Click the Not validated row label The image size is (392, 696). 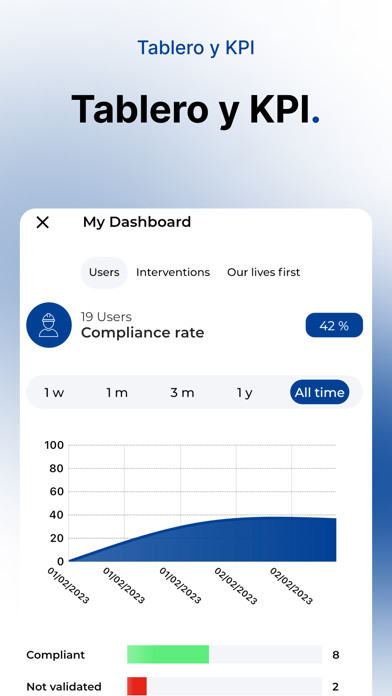point(64,687)
